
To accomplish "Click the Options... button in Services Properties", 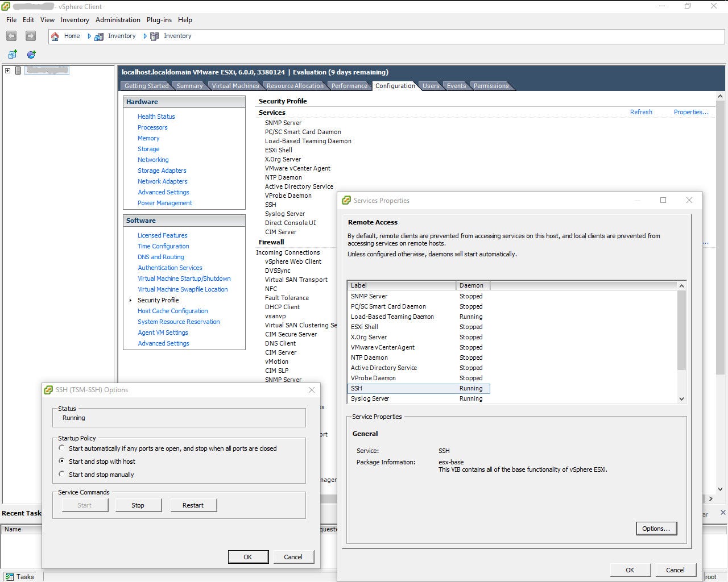I will click(x=656, y=528).
